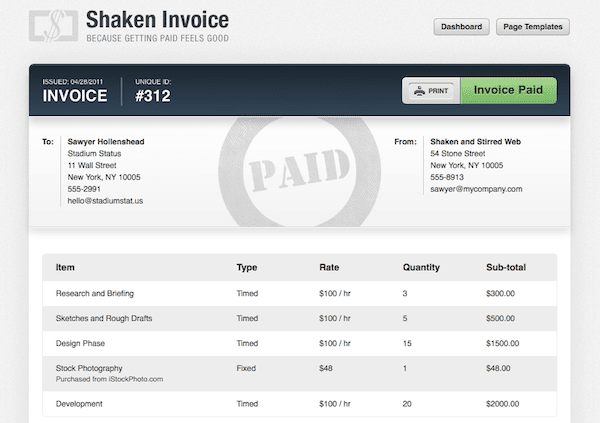Click the Item column header

point(65,268)
